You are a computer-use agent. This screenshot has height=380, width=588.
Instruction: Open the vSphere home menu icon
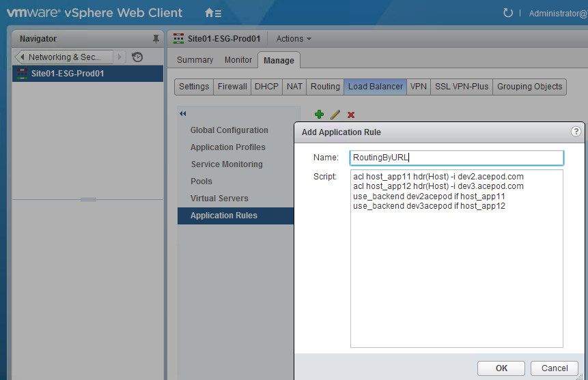(x=213, y=13)
